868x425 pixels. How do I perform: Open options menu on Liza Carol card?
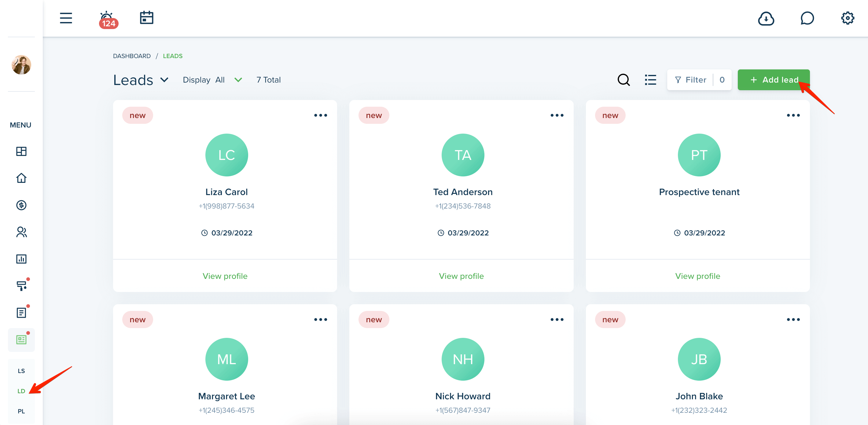320,115
